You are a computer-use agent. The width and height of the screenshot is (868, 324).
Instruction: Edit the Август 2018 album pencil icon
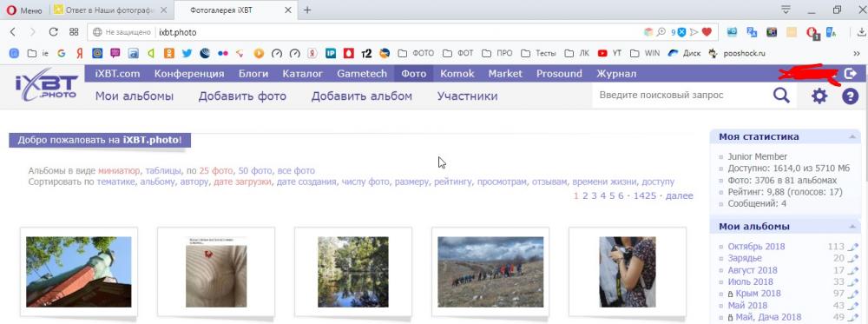pyautogui.click(x=853, y=270)
